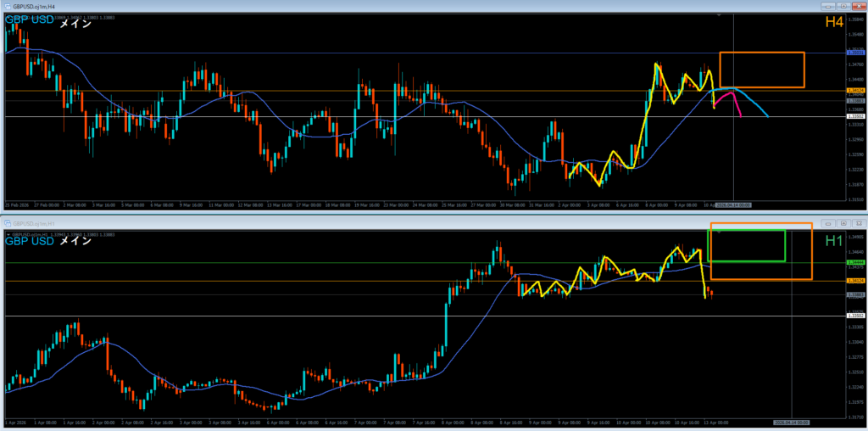The image size is (868, 431).
Task: Click the H1 chart window system icon
Action: point(6,222)
